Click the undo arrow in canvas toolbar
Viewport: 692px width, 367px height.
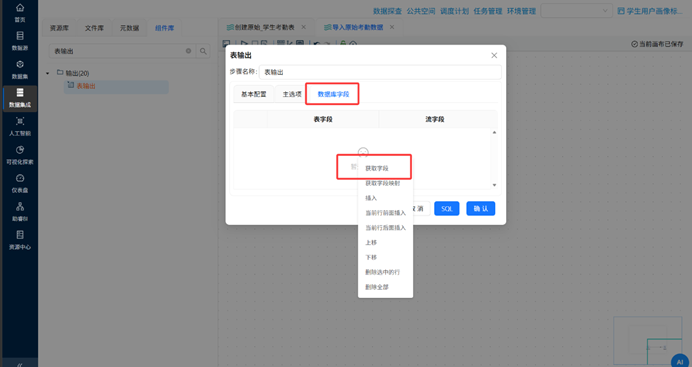click(x=316, y=44)
